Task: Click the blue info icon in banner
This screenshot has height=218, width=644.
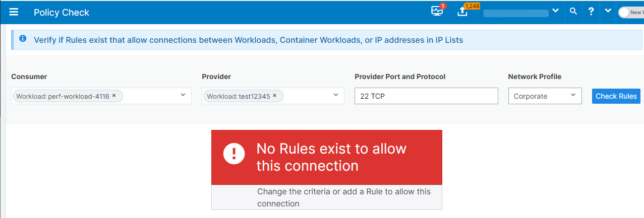Action: click(23, 39)
